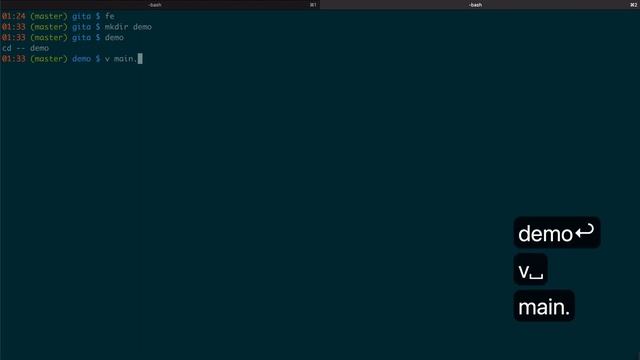Image resolution: width=640 pixels, height=360 pixels.
Task: Click the 'main.' keystroke overlay badge
Action: (x=544, y=306)
